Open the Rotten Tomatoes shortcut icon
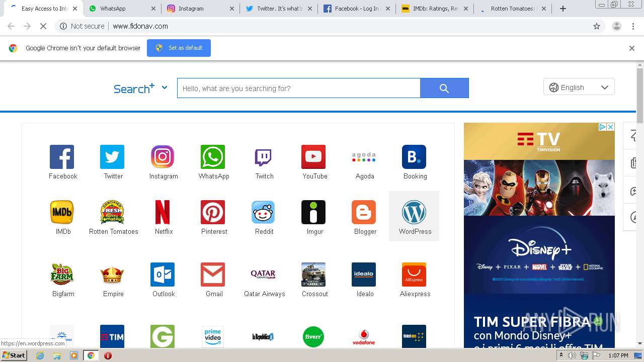This screenshot has width=644, height=362. click(112, 212)
